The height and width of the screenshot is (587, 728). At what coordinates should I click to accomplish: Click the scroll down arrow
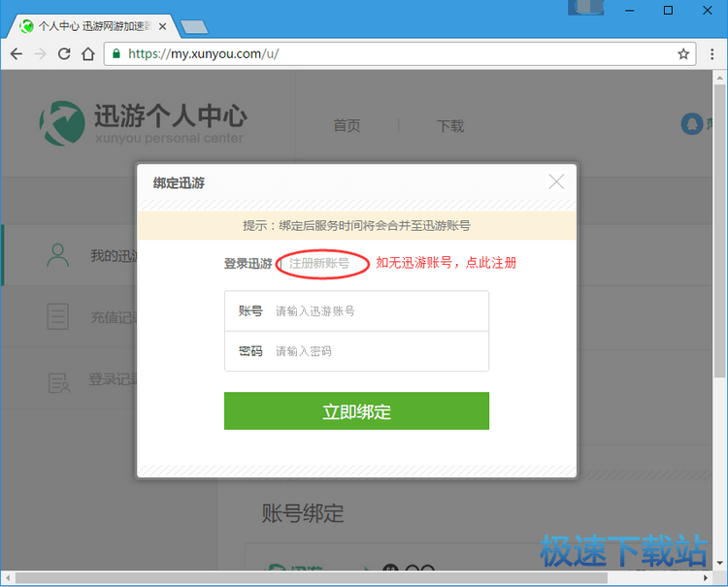[x=719, y=563]
